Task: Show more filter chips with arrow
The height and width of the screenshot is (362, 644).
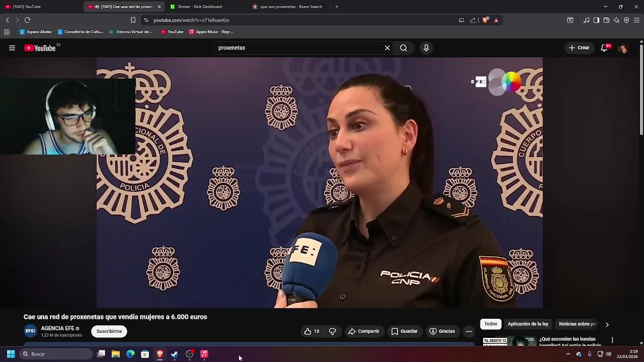Action: [607, 324]
